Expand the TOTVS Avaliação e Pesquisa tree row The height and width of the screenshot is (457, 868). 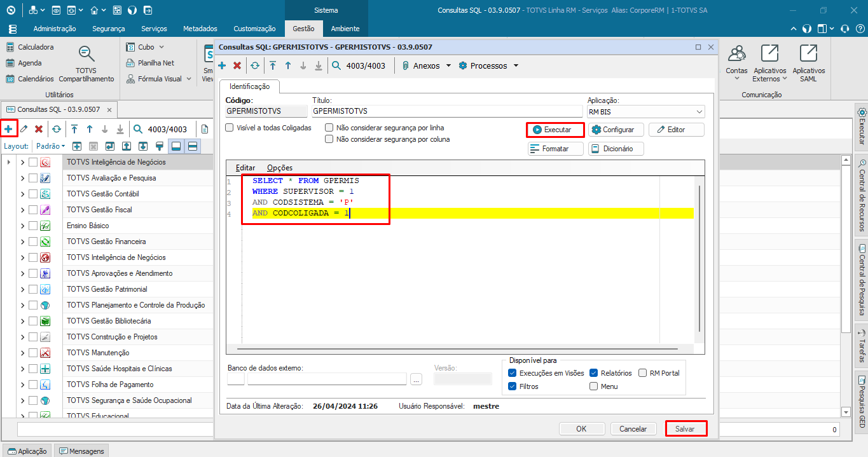[23, 178]
